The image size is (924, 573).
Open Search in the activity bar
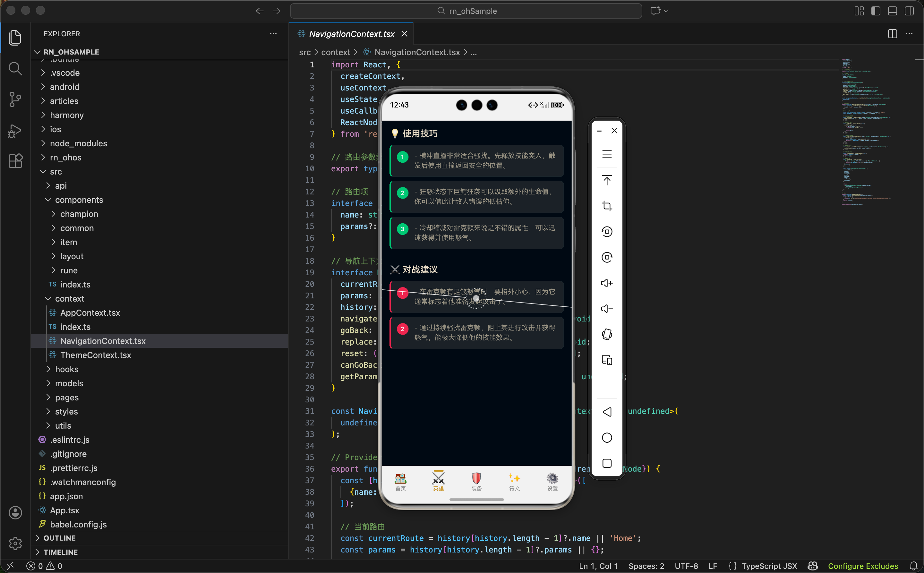coord(15,69)
